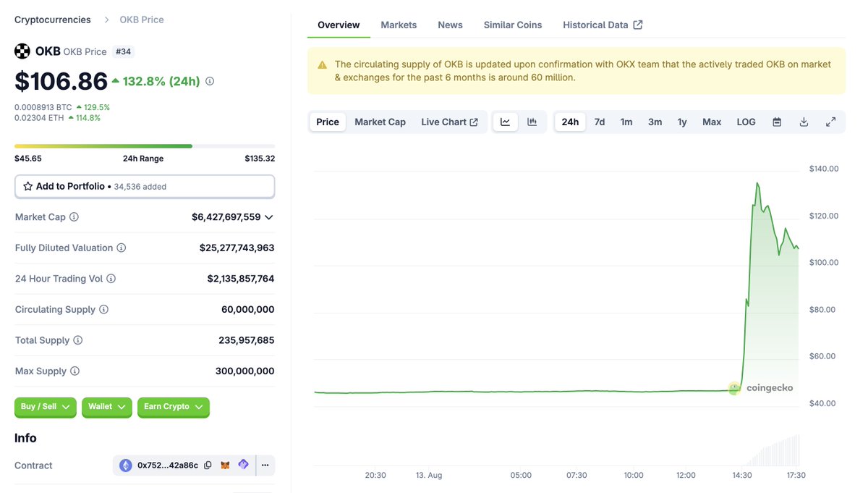
Task: Copy the contract address 0x752...42a86c
Action: click(208, 465)
